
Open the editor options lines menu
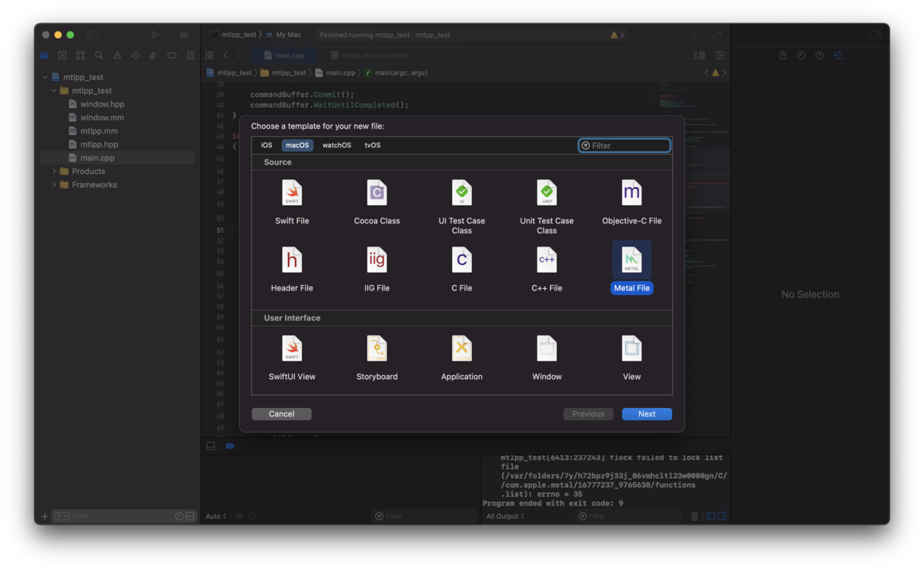point(699,55)
